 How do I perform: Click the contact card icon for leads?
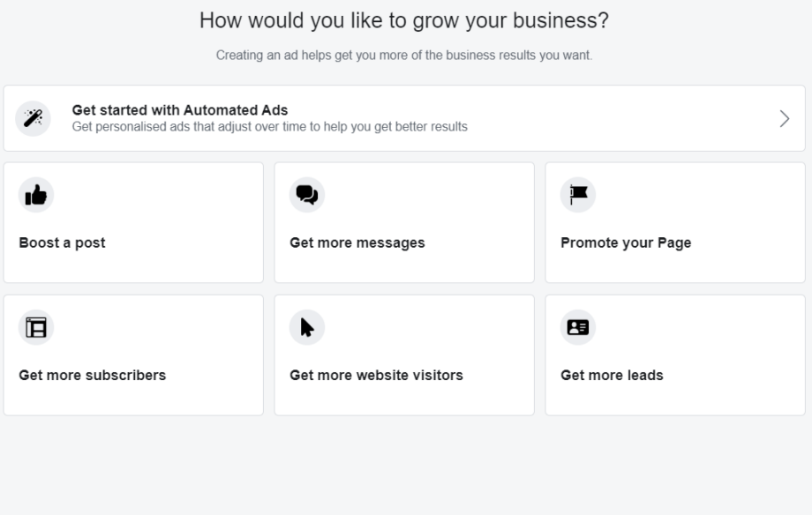[578, 326]
